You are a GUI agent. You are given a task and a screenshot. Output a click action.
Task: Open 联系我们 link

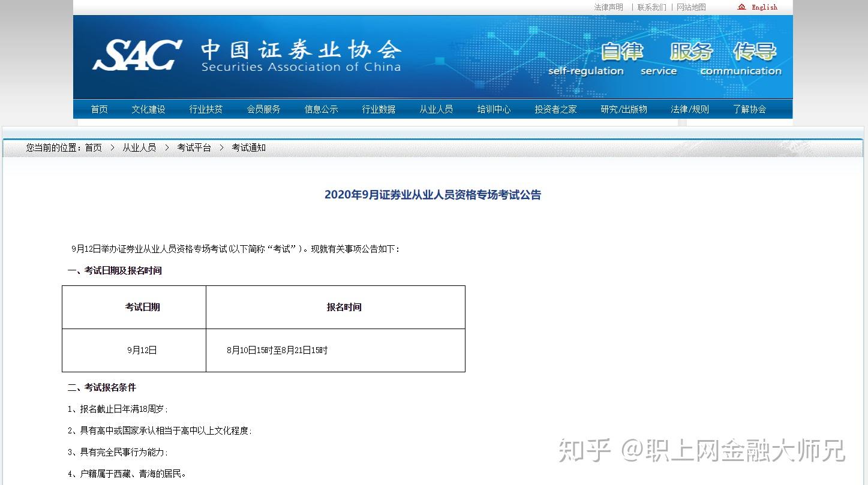(x=651, y=7)
